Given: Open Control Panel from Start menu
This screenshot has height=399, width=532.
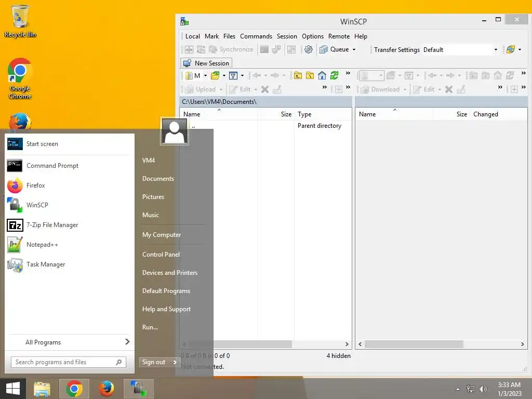Looking at the screenshot, I should pos(161,255).
